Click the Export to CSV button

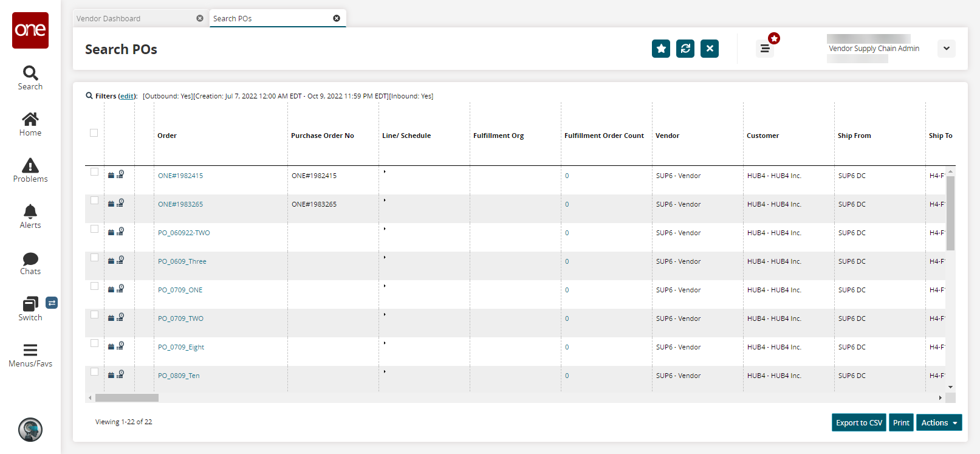click(x=858, y=423)
